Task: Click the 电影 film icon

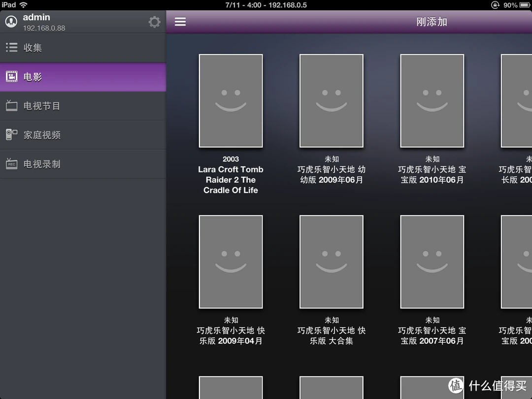Action: pyautogui.click(x=11, y=77)
